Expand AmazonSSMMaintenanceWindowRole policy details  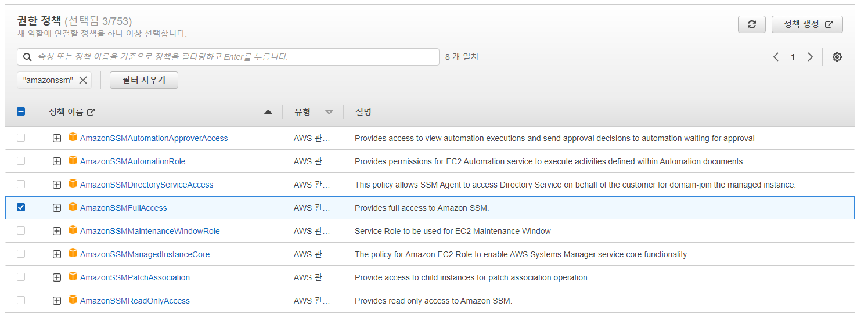tap(57, 232)
